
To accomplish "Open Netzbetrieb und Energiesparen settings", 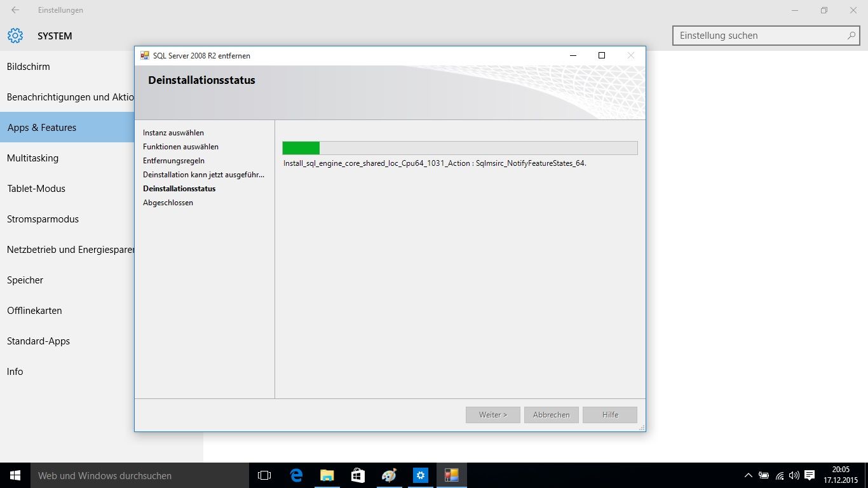I will pyautogui.click(x=67, y=249).
